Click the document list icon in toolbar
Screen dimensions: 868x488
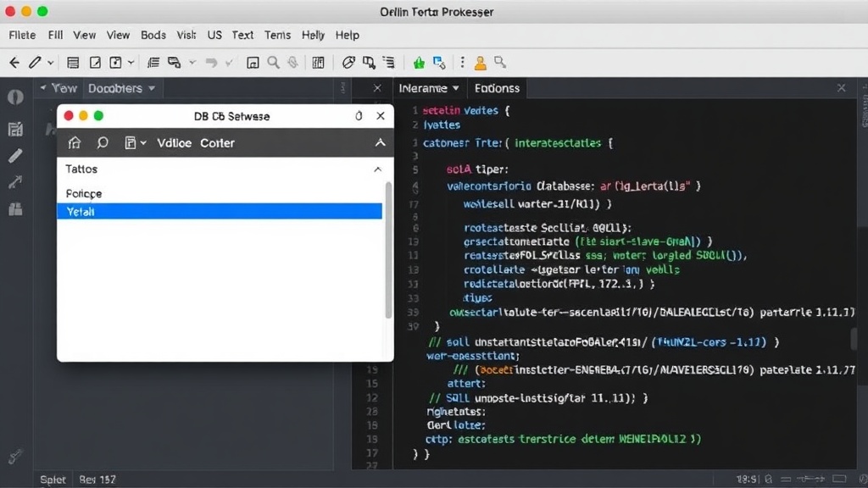point(73,63)
